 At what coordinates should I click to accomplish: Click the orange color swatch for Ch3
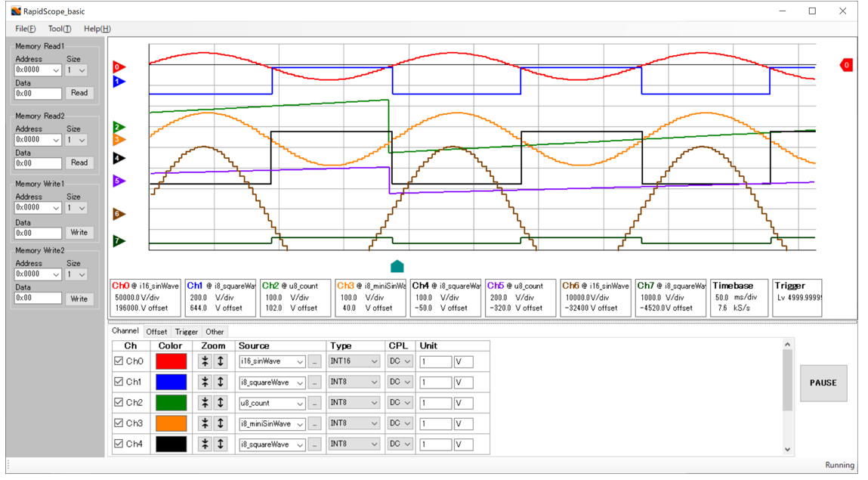coord(171,423)
